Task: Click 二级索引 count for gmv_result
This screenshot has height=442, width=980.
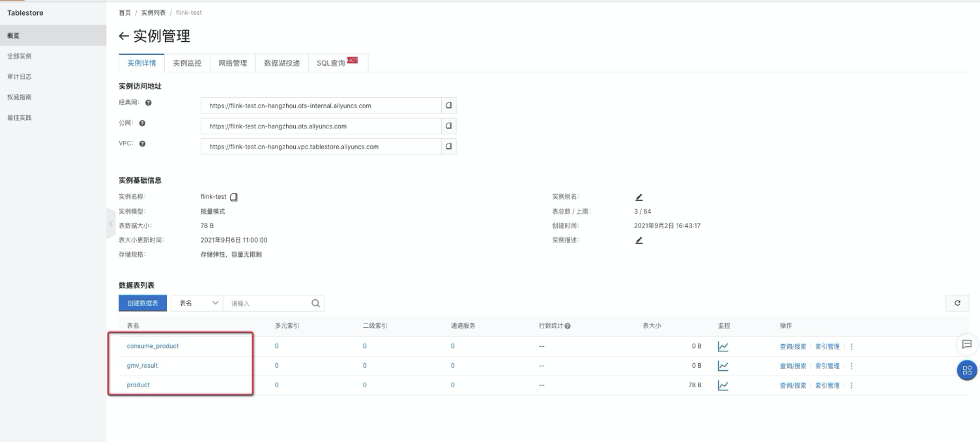Action: pos(364,366)
